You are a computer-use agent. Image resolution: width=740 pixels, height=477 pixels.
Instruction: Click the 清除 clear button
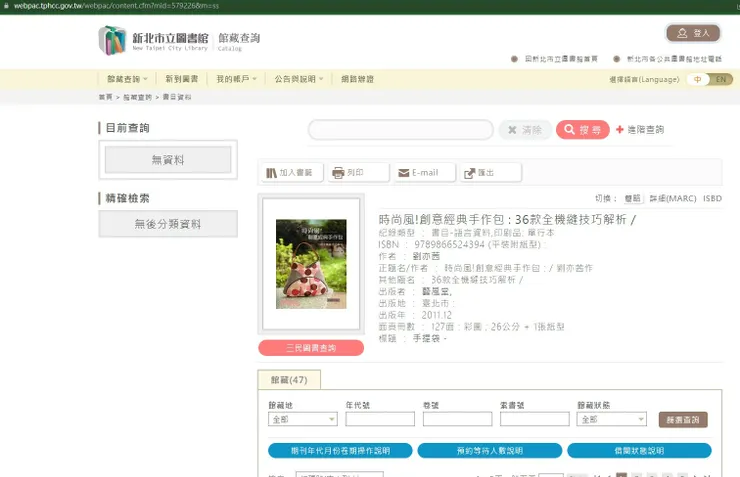pyautogui.click(x=525, y=130)
